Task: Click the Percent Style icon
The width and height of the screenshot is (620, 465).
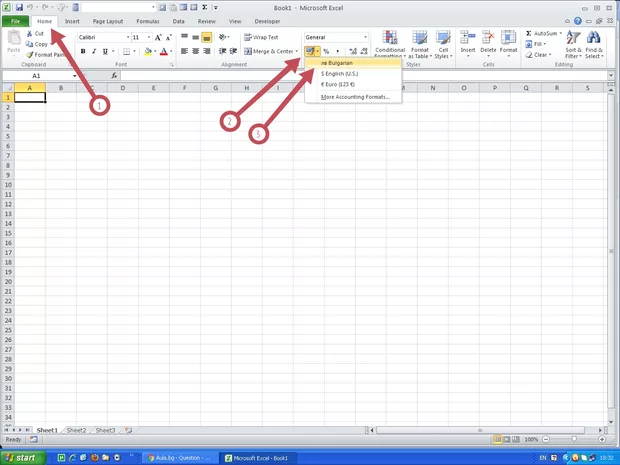Action: click(x=326, y=51)
